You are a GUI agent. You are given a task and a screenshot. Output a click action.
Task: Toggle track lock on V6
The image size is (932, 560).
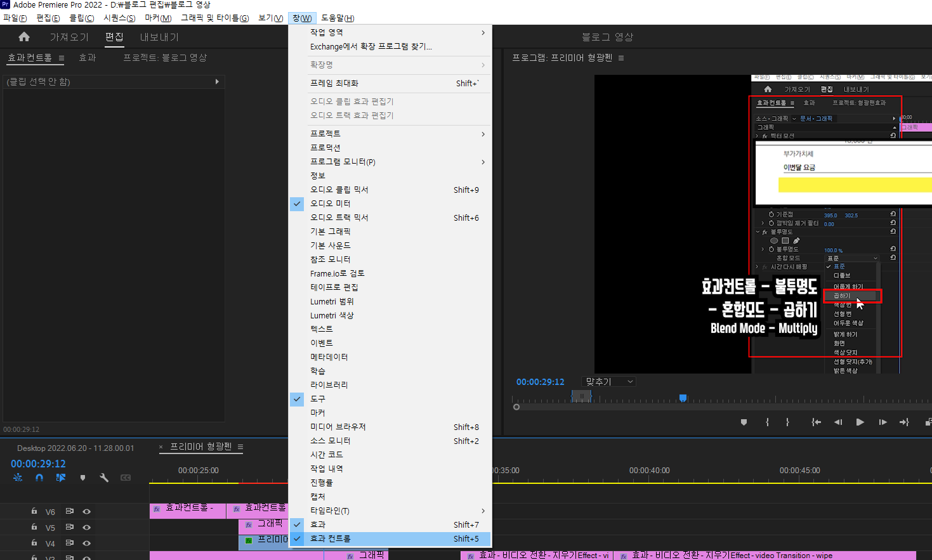pos(34,511)
